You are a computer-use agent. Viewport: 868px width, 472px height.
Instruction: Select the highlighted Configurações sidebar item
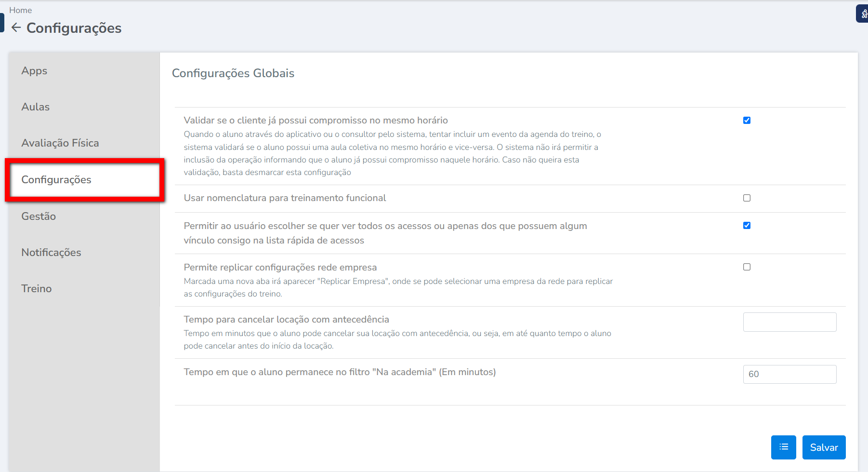56,180
